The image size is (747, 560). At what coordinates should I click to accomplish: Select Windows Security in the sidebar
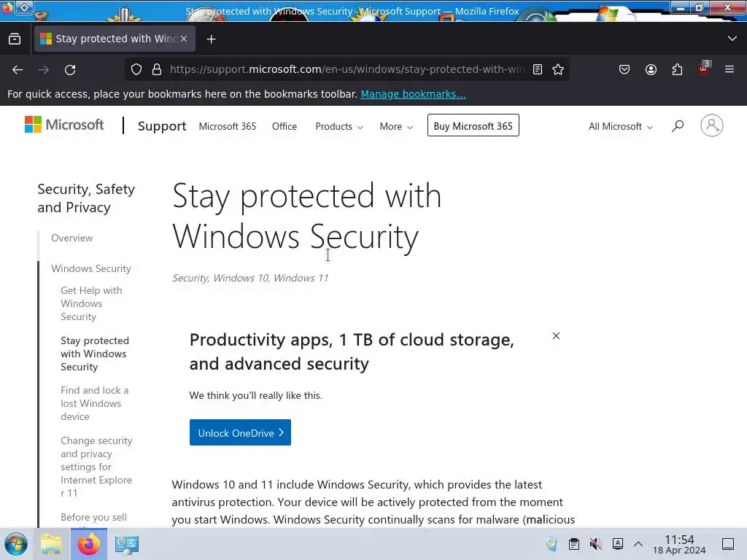[91, 268]
